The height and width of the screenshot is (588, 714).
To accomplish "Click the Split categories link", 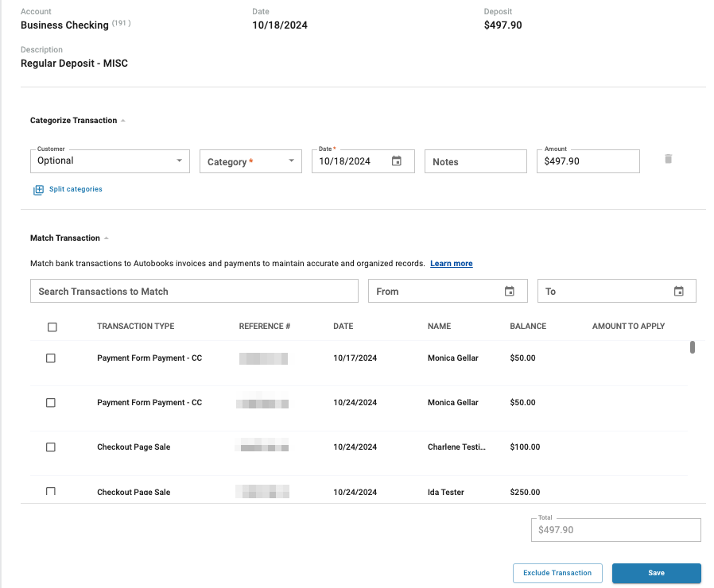I will click(76, 189).
